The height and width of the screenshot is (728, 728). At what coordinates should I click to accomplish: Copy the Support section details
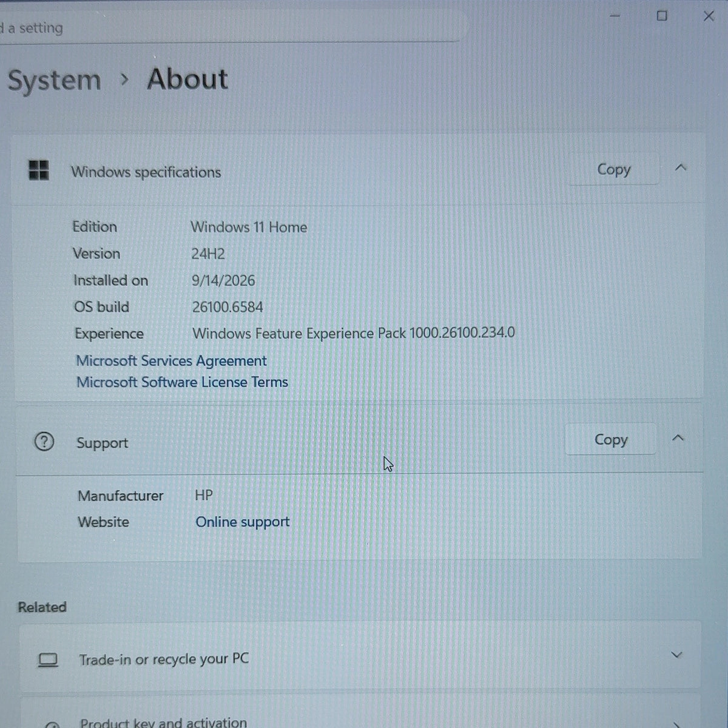[x=610, y=439]
